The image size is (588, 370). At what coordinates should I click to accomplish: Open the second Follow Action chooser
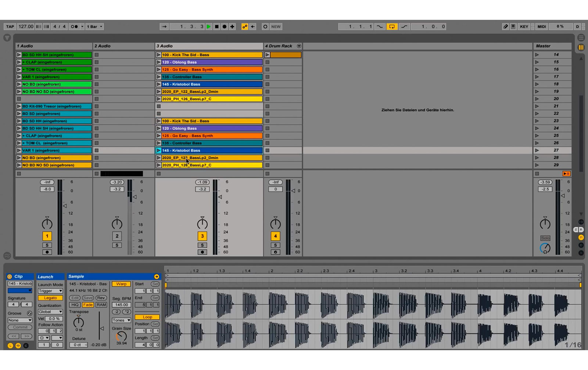point(57,338)
